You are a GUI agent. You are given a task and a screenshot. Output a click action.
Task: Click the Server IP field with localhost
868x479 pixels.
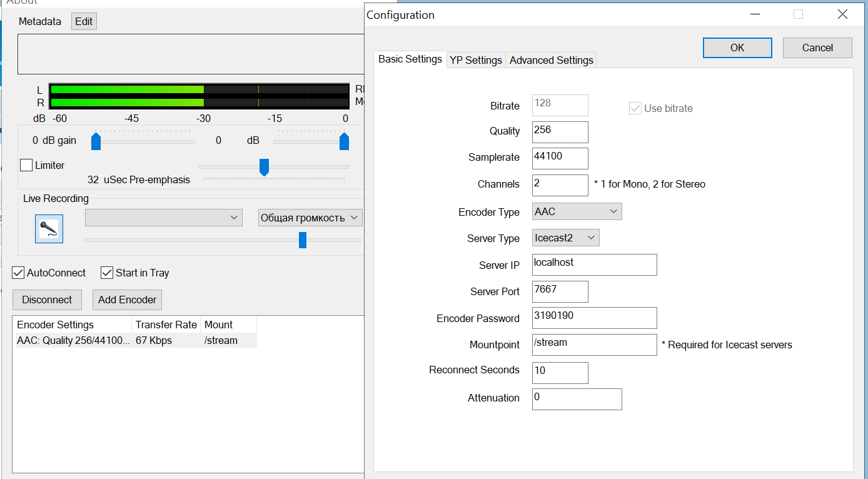pyautogui.click(x=595, y=265)
